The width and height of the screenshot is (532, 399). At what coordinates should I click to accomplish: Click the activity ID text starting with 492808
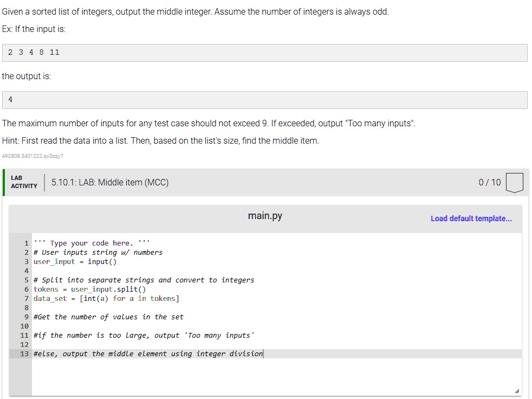pyautogui.click(x=33, y=156)
